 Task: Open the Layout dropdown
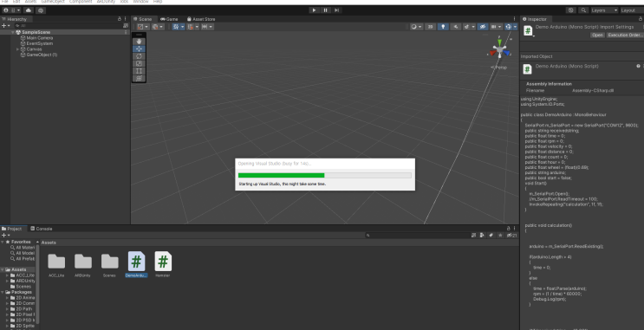[x=632, y=10]
